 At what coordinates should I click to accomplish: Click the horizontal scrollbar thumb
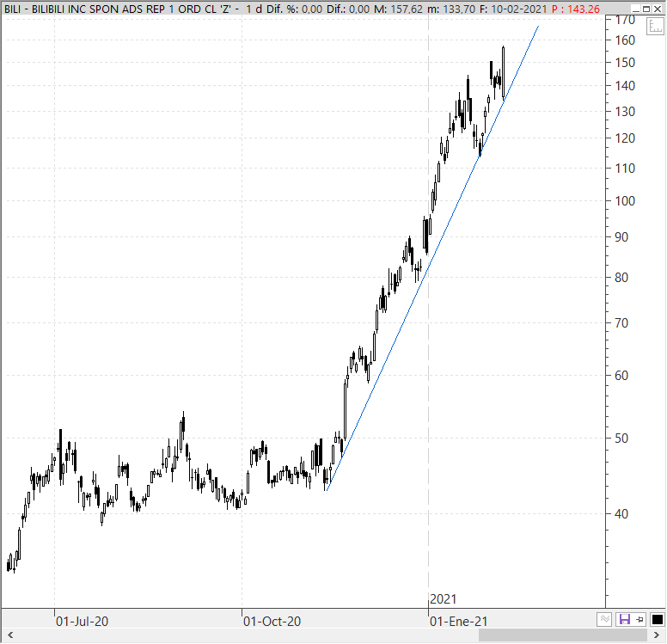(x=562, y=635)
